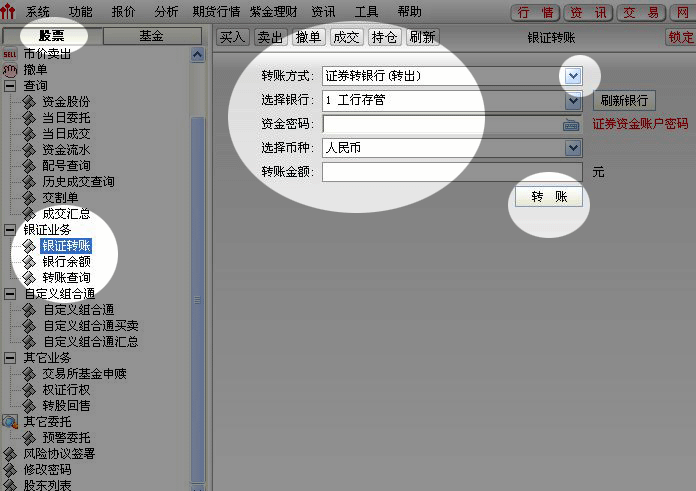Click the icon next to 风险协议签署
This screenshot has width=696, height=491.
coord(10,453)
